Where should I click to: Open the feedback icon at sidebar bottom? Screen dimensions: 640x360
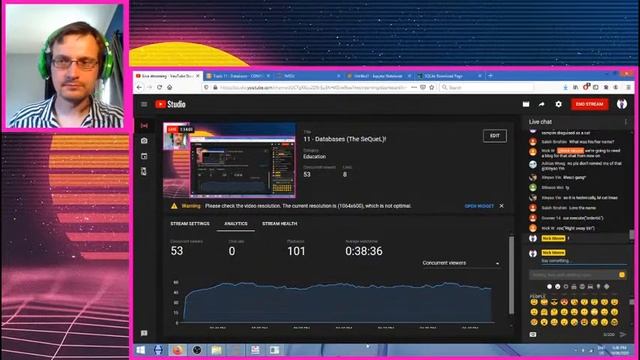pos(144,333)
